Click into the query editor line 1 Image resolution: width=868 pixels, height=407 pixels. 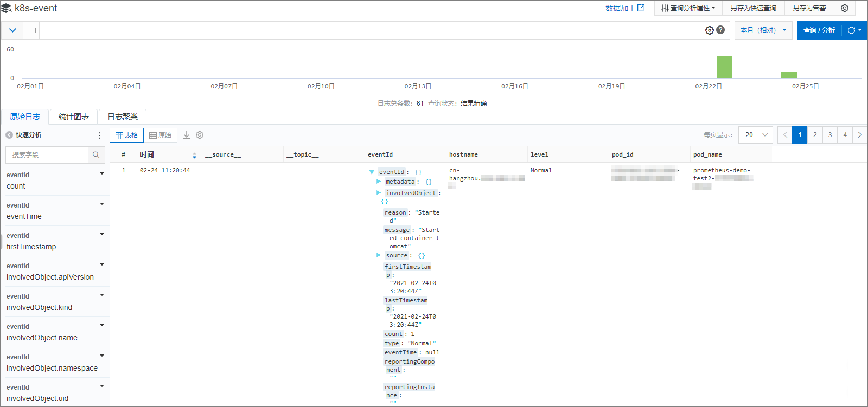(372, 30)
